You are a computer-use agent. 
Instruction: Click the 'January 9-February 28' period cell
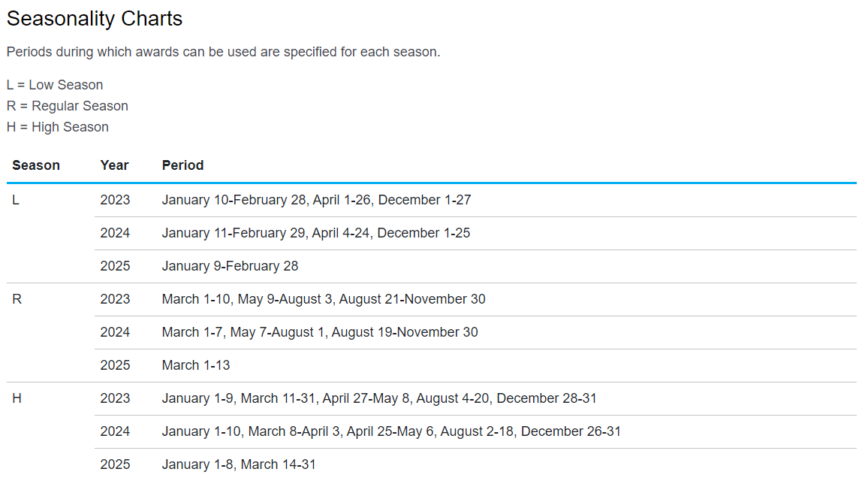[230, 266]
